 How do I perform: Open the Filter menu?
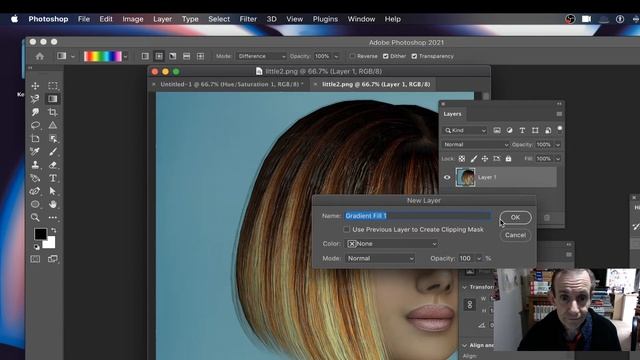pyautogui.click(x=248, y=19)
